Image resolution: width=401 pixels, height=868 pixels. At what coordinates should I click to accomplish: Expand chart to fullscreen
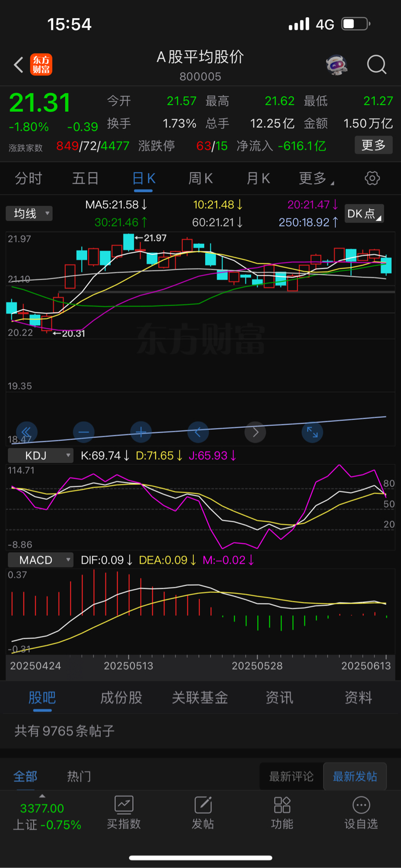pyautogui.click(x=312, y=432)
